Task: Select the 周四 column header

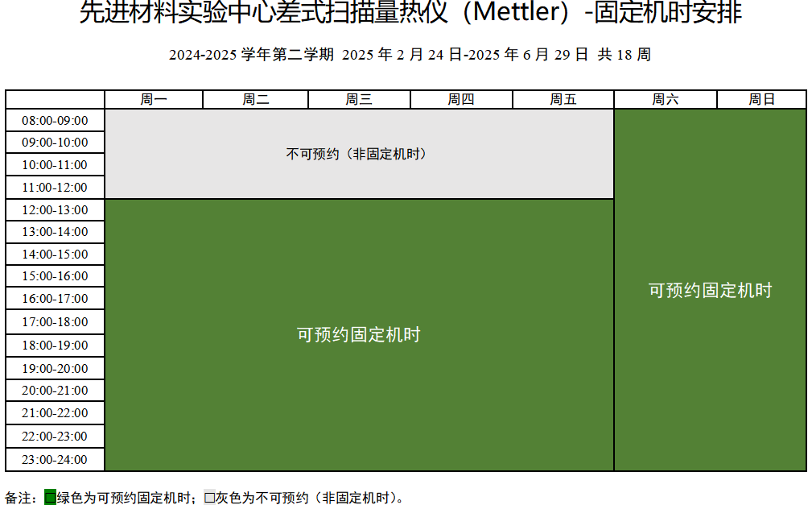Action: click(461, 100)
